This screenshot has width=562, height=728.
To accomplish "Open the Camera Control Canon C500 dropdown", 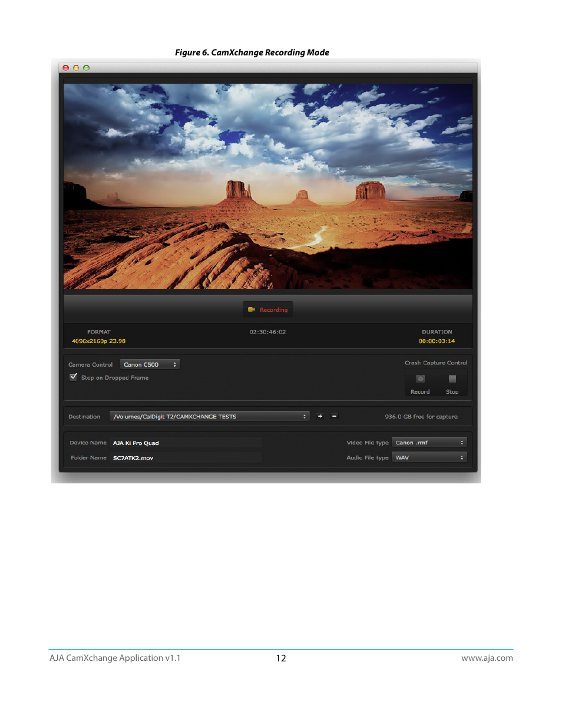I will click(150, 365).
